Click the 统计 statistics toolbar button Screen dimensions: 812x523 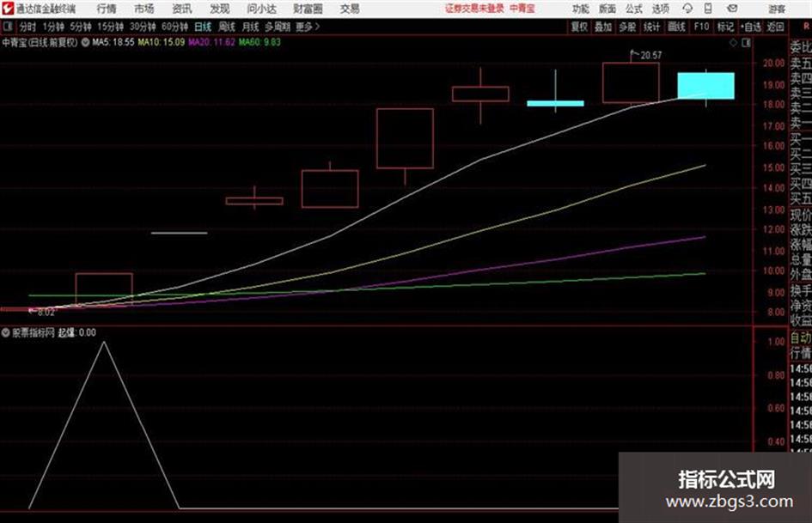651,27
